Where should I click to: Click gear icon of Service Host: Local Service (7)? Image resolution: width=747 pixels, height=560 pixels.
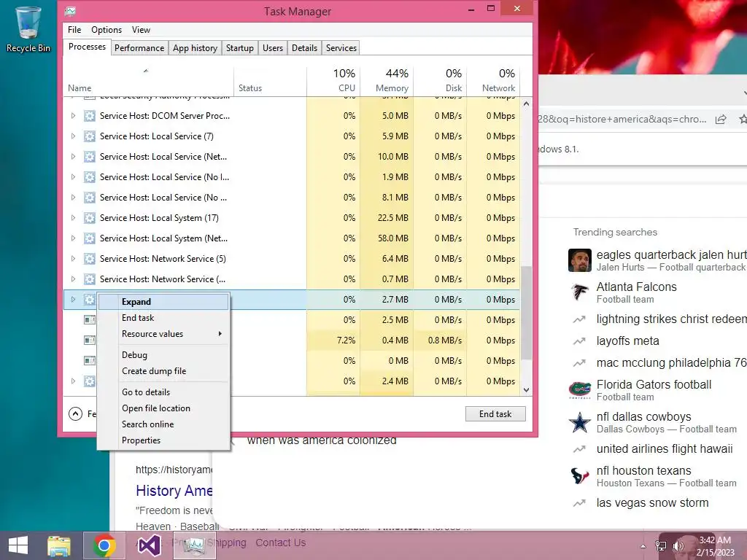point(90,136)
